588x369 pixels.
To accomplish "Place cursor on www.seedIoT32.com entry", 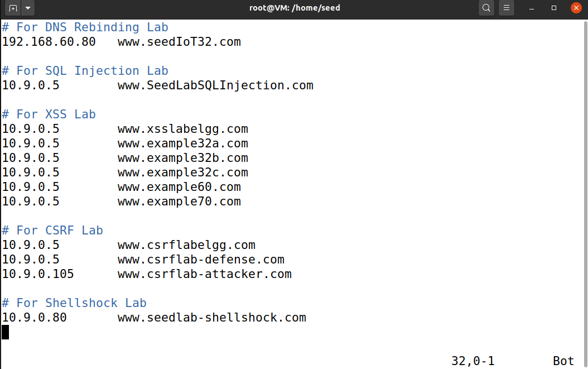I will (x=179, y=42).
